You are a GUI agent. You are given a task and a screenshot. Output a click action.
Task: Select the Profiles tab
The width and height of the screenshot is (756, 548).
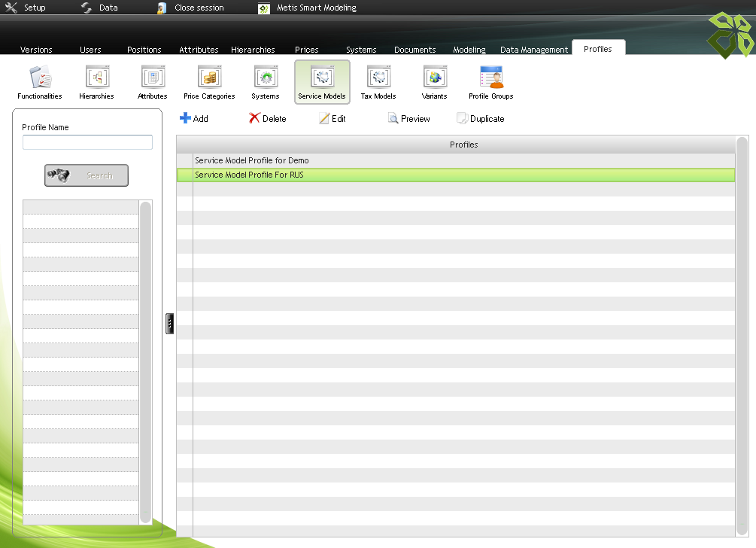(598, 48)
